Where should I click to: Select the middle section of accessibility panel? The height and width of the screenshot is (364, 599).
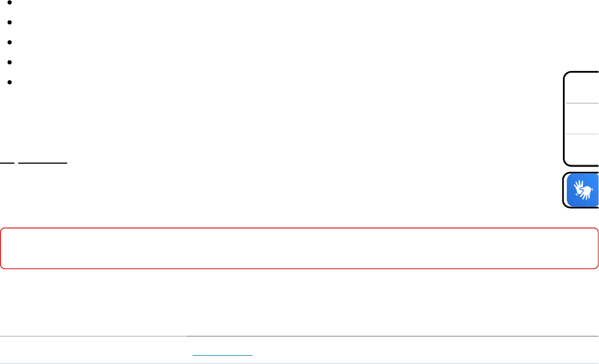pyautogui.click(x=582, y=118)
